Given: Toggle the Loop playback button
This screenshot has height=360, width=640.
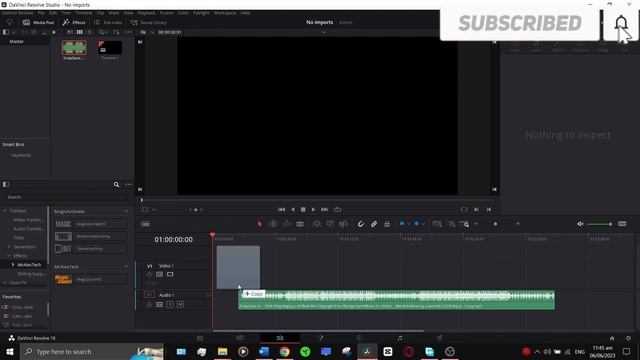Looking at the screenshot, I should [x=337, y=209].
